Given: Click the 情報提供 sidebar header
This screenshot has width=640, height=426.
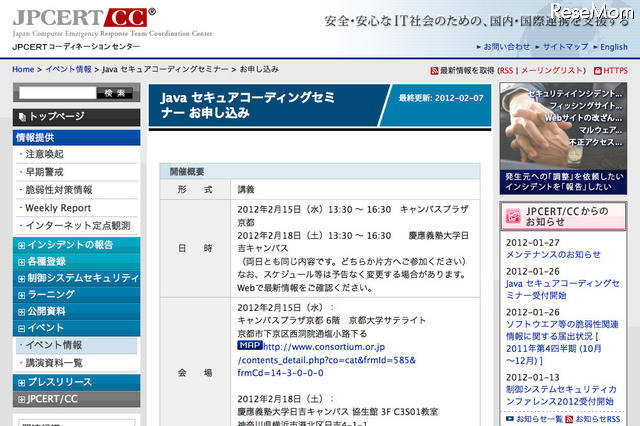Looking at the screenshot, I should pyautogui.click(x=77, y=138).
